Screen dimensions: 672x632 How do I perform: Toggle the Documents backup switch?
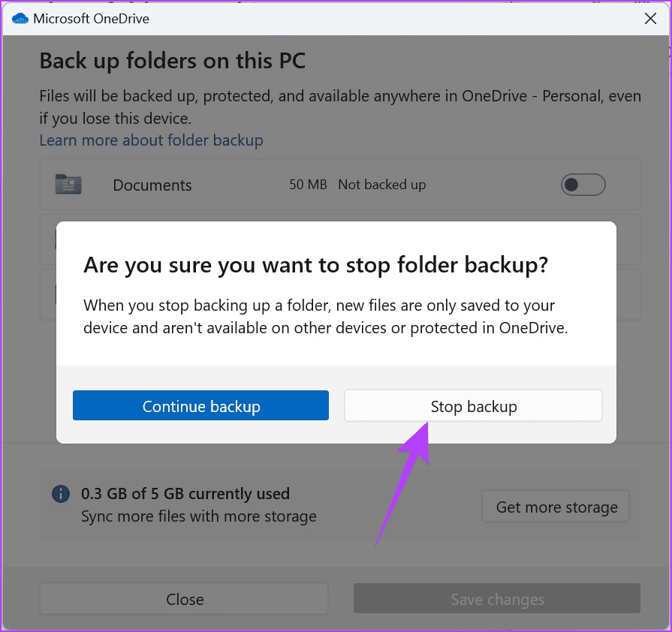click(x=583, y=185)
